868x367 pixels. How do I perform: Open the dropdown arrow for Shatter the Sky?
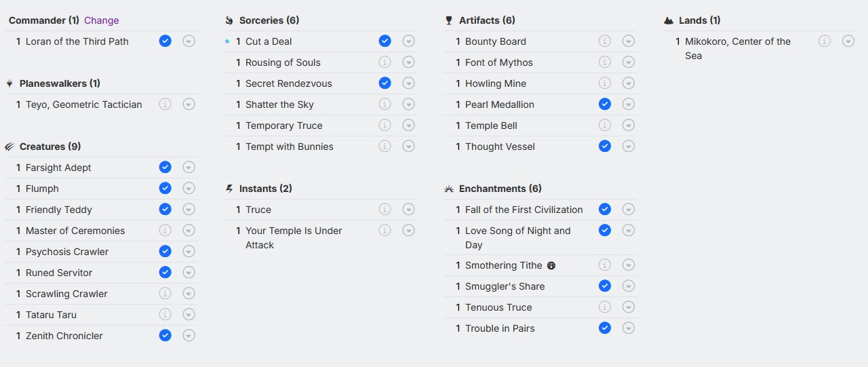coord(409,104)
